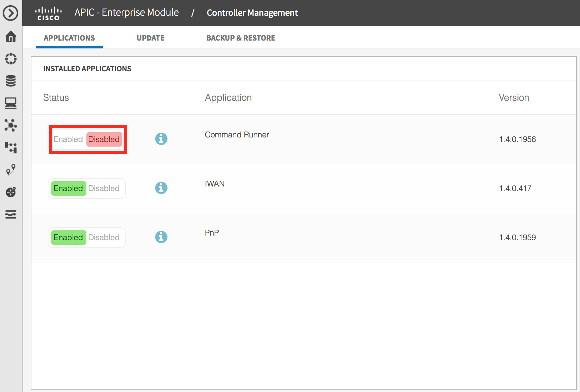Open the Host Inventory computer icon
Image resolution: width=580 pixels, height=392 pixels.
[x=11, y=103]
